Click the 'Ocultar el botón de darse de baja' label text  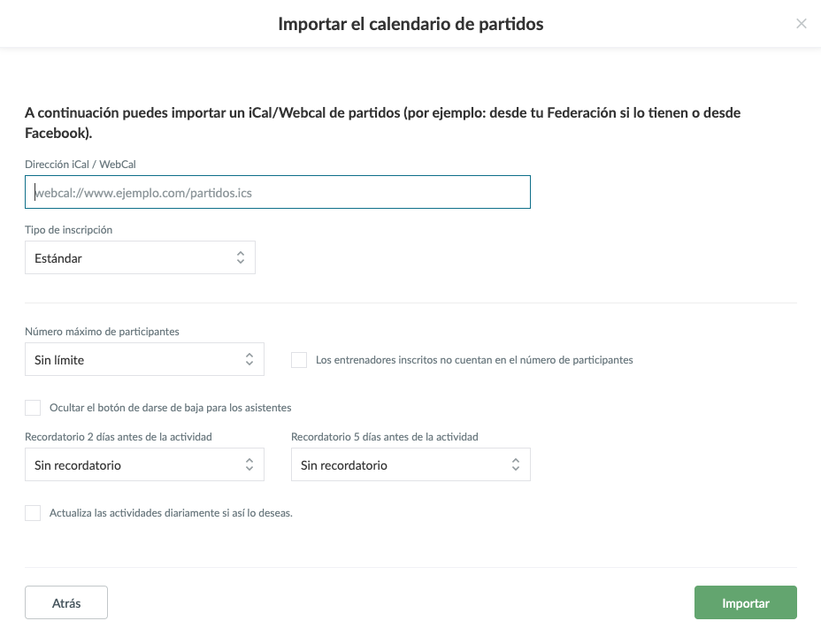tap(171, 408)
